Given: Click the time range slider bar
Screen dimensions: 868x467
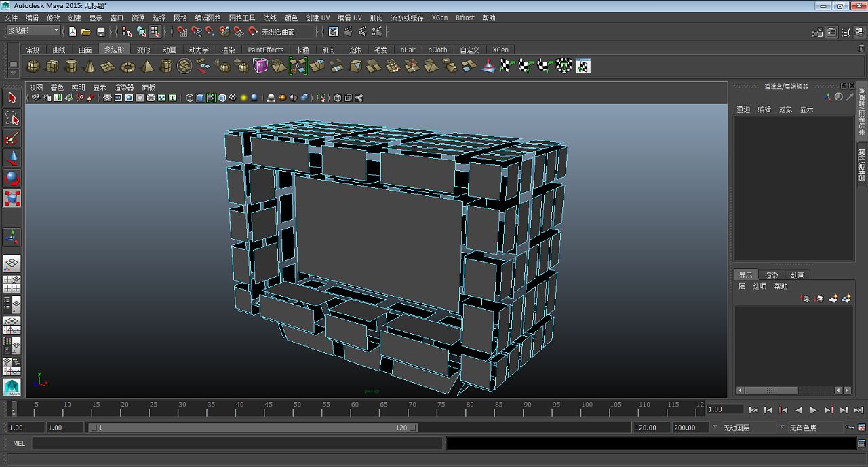Looking at the screenshot, I should click(252, 428).
